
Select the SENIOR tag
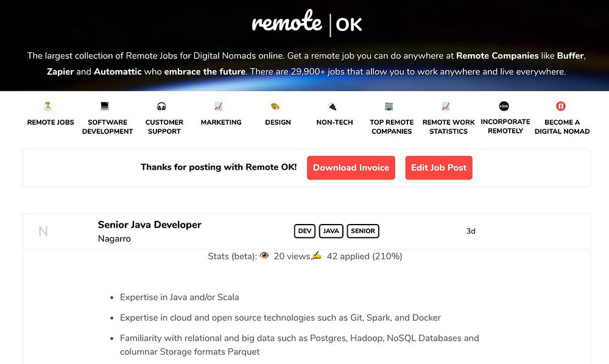[363, 231]
